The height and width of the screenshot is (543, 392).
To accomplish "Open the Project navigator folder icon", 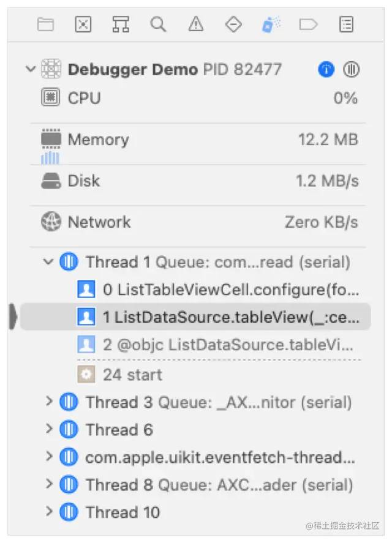I will [45, 24].
